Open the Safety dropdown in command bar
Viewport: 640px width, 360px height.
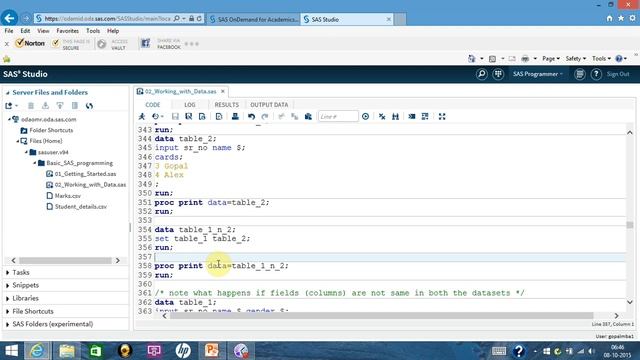(576, 59)
